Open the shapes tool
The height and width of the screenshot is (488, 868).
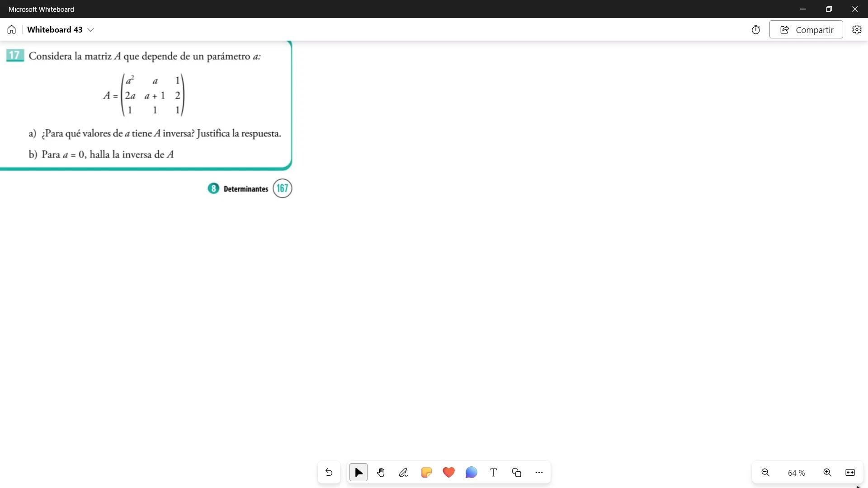516,473
